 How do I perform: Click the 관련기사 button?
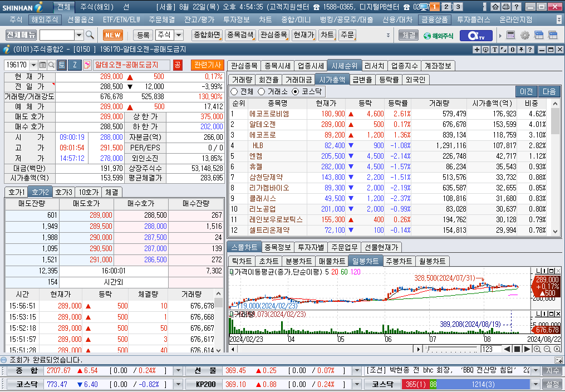[x=207, y=65]
